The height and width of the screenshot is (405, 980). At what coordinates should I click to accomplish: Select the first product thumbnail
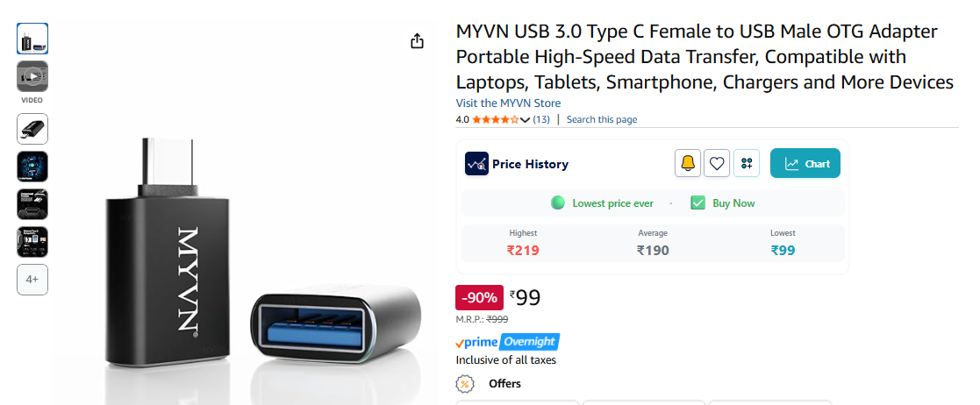(x=32, y=39)
